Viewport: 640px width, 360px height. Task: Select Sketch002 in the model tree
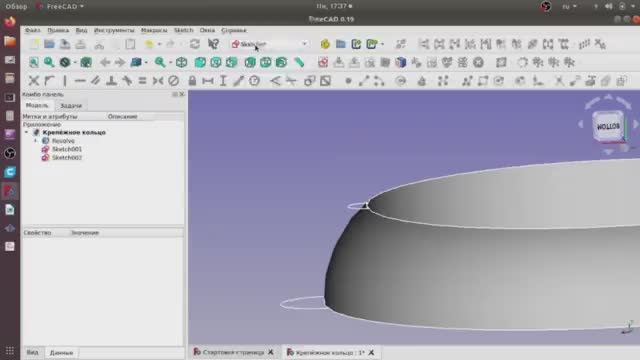(67, 158)
